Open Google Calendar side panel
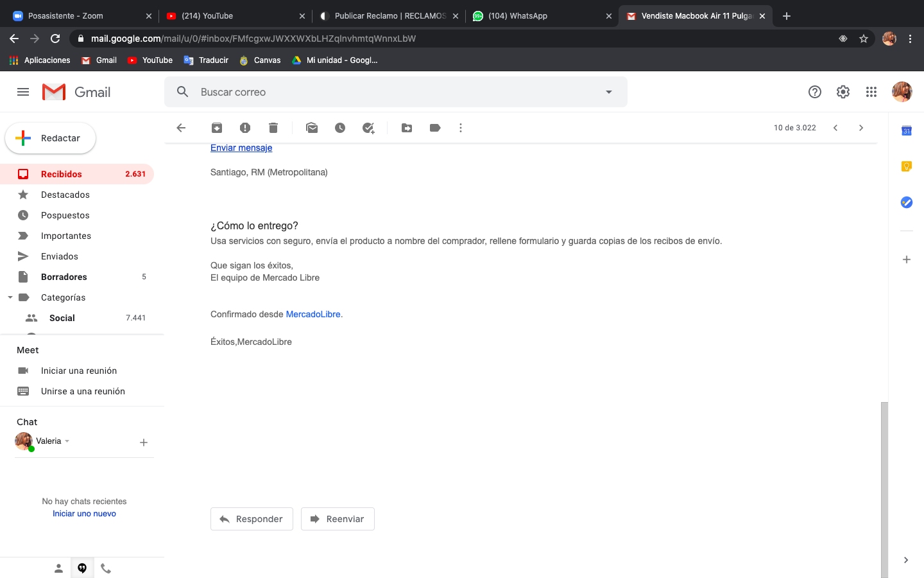This screenshot has height=578, width=924. pyautogui.click(x=907, y=131)
